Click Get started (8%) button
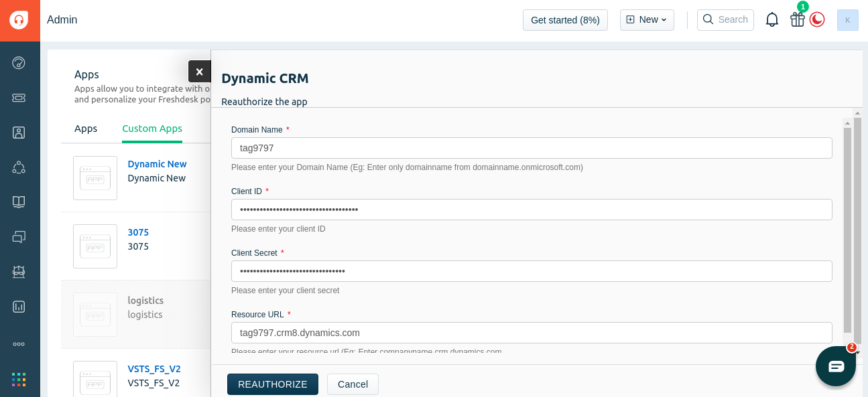The image size is (868, 397). click(x=565, y=20)
